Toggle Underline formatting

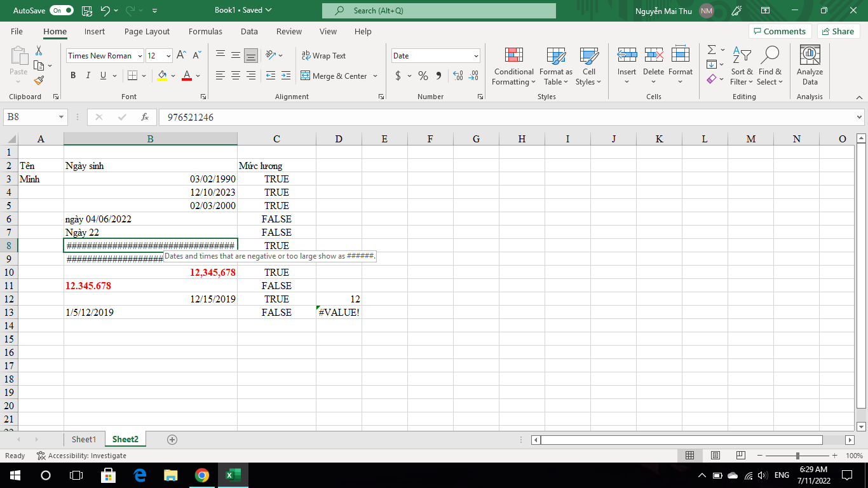(103, 76)
